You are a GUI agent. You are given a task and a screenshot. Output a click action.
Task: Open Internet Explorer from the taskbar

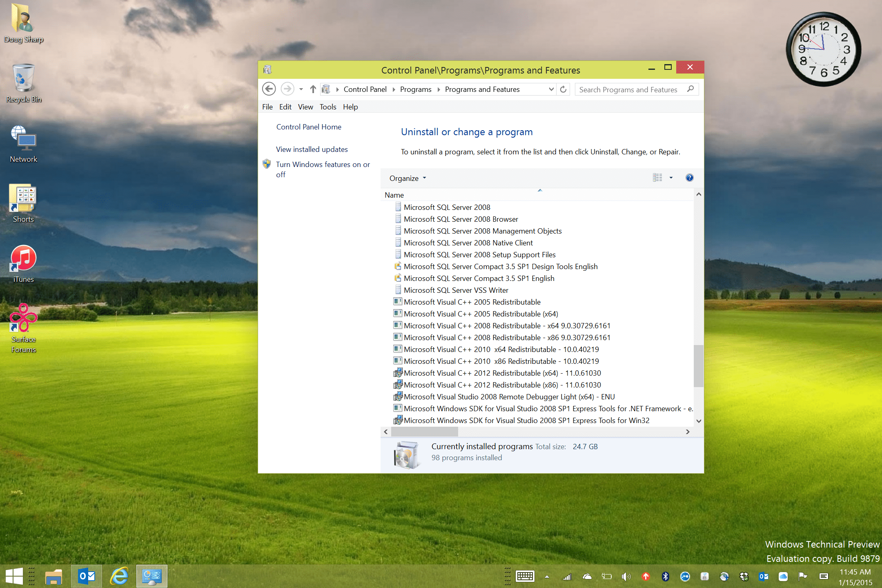(x=119, y=576)
